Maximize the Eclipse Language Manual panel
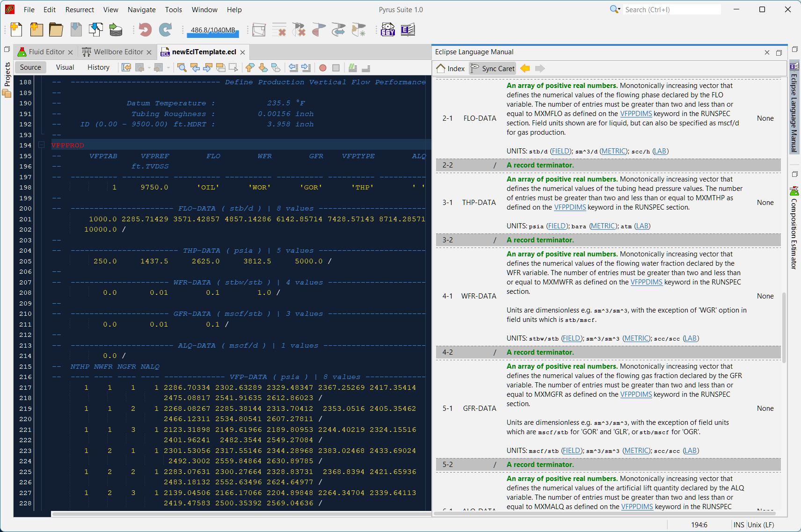 (x=779, y=52)
